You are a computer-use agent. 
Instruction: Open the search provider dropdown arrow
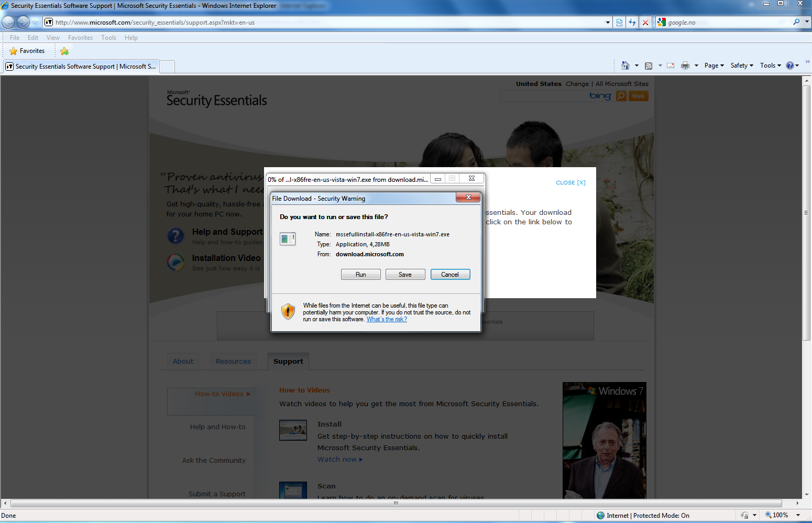(x=807, y=22)
